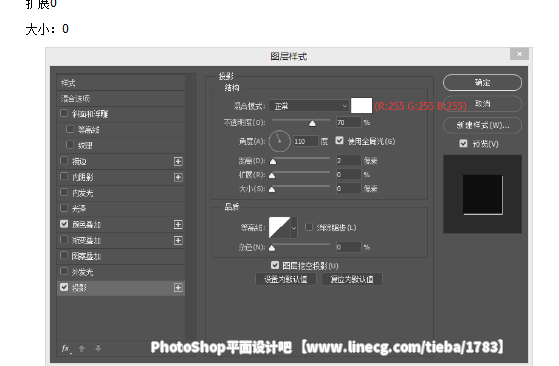559x366 pixels.
Task: Click the plus icon beside 投影
Action: click(x=178, y=288)
